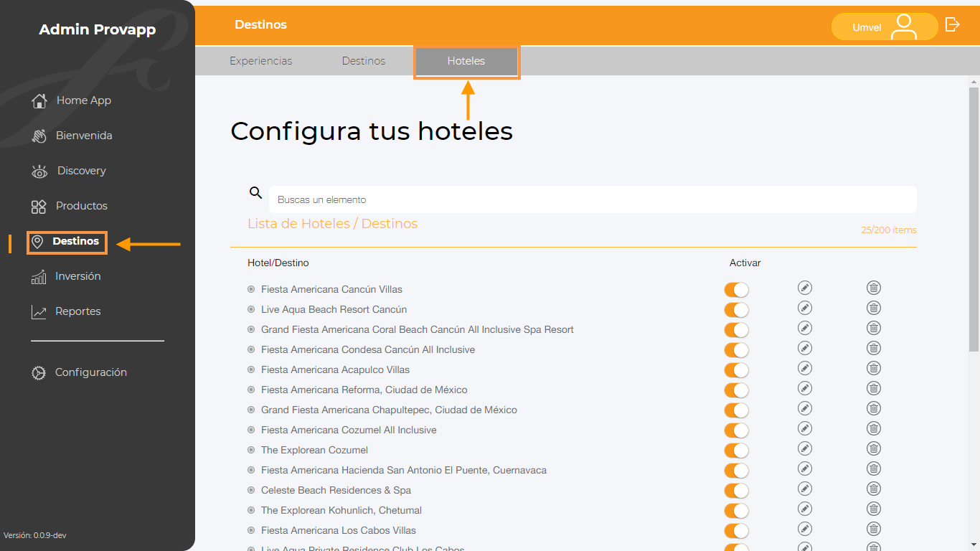
Task: Click the Inversión chart icon
Action: tap(39, 277)
